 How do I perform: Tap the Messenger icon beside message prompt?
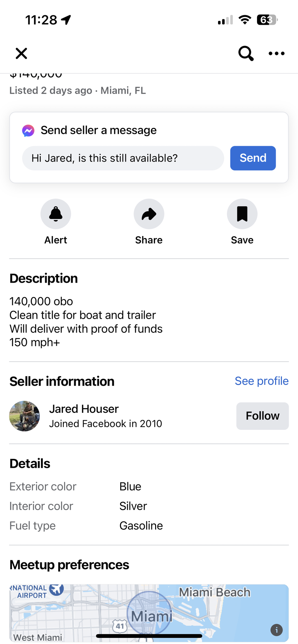pyautogui.click(x=28, y=130)
